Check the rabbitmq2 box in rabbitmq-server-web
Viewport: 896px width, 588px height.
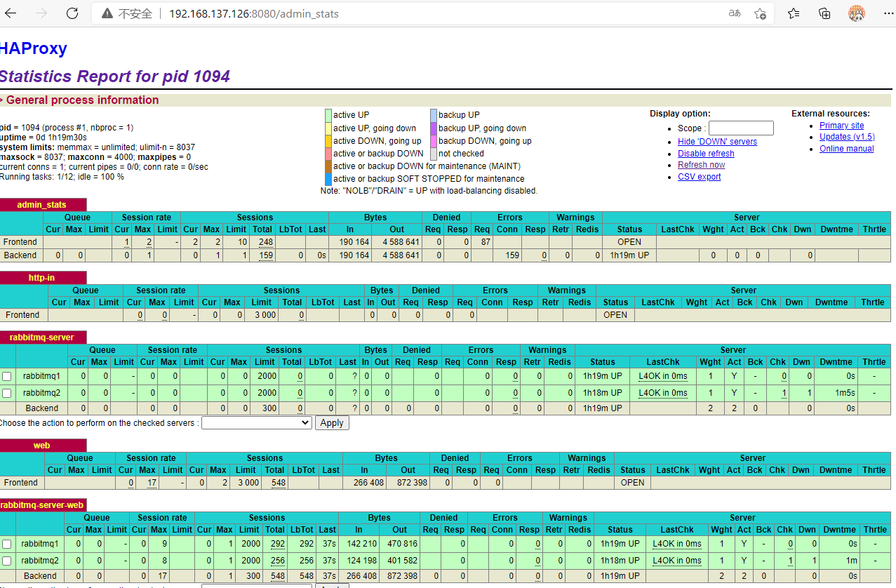click(7, 561)
